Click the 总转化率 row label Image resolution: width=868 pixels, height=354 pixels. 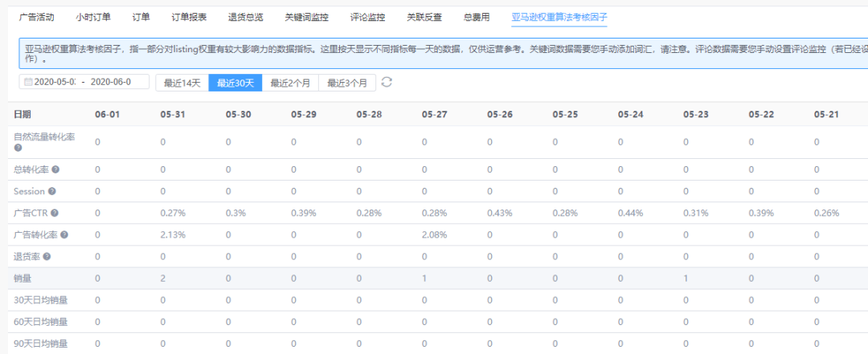[x=31, y=170]
